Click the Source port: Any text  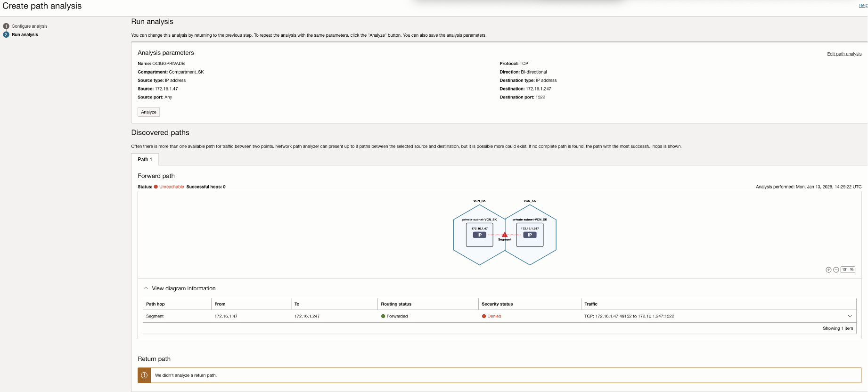click(x=155, y=98)
